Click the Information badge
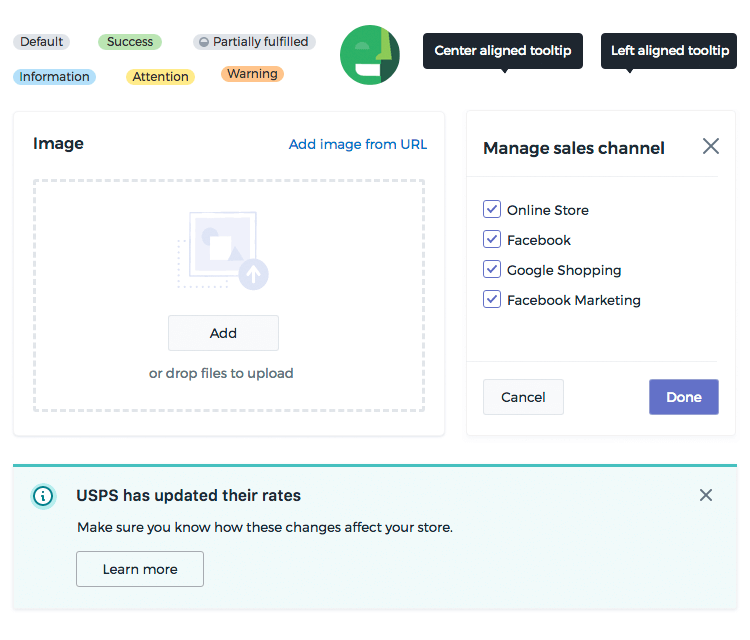This screenshot has height=640, width=750. coord(55,77)
